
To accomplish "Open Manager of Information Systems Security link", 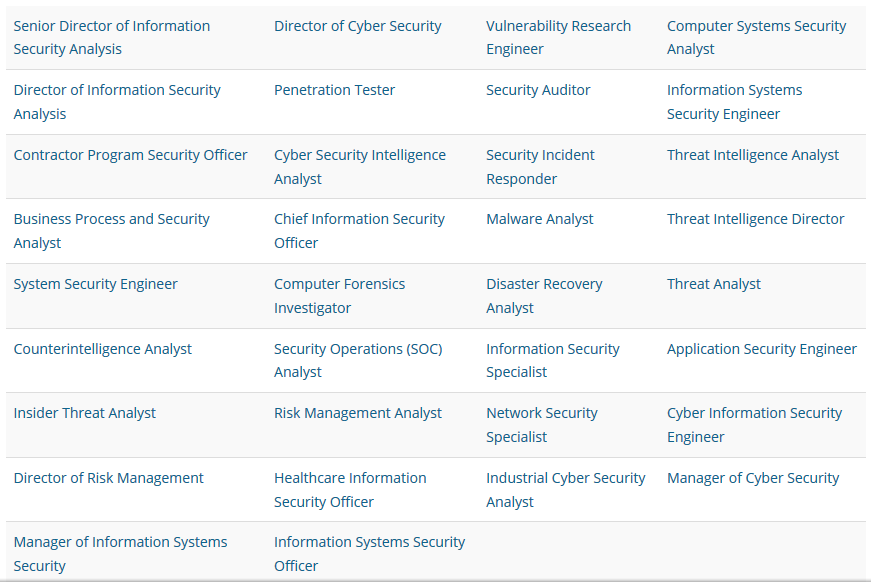I will tap(121, 554).
